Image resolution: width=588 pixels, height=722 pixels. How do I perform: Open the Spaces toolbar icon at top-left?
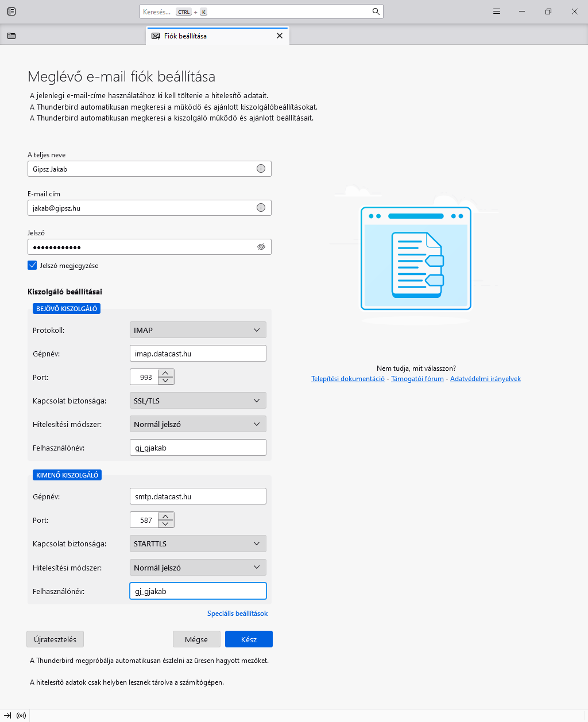[x=11, y=11]
